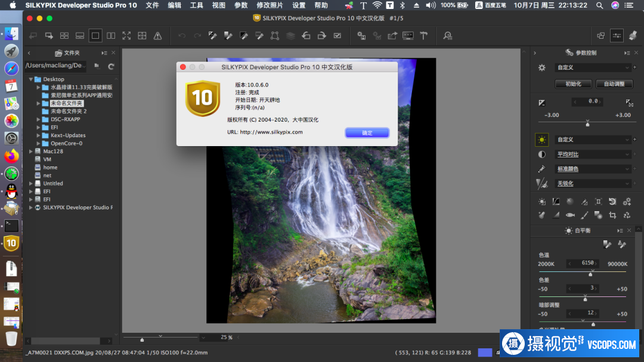Toggle the highlight warning triangle icon

click(x=157, y=36)
